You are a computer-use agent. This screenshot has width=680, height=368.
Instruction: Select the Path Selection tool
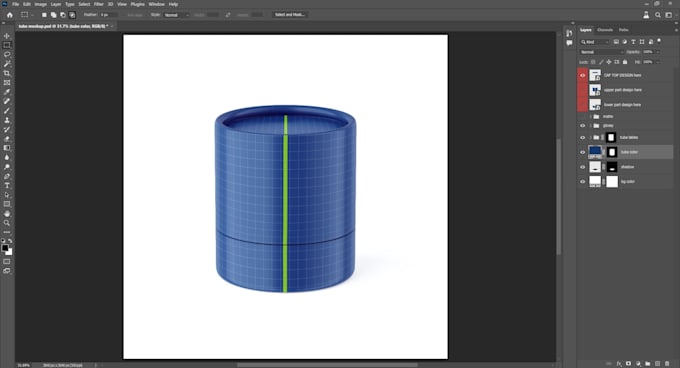(x=7, y=195)
